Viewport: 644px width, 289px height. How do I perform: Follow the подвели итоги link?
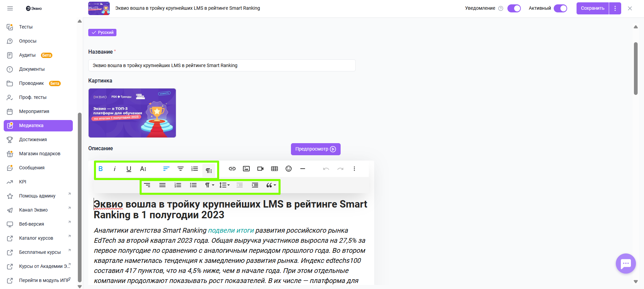[x=231, y=230]
